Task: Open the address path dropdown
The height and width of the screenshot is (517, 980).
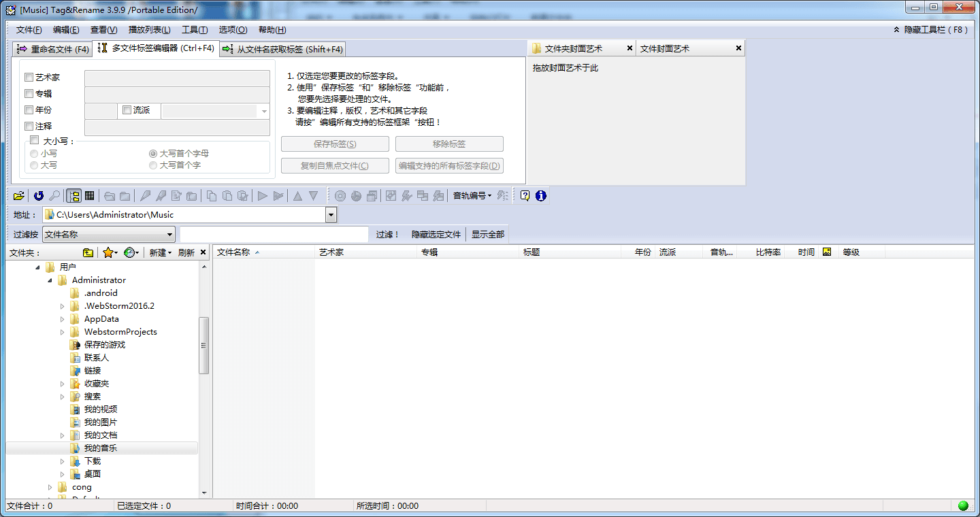Action: tap(331, 215)
